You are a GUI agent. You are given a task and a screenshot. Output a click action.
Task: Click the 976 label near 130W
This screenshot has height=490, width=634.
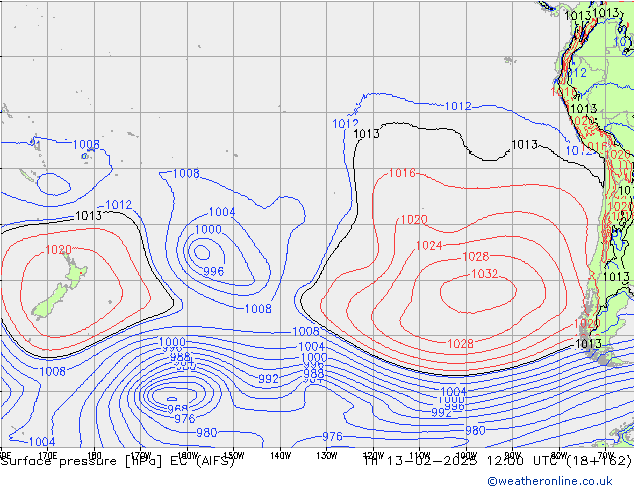coord(332,437)
